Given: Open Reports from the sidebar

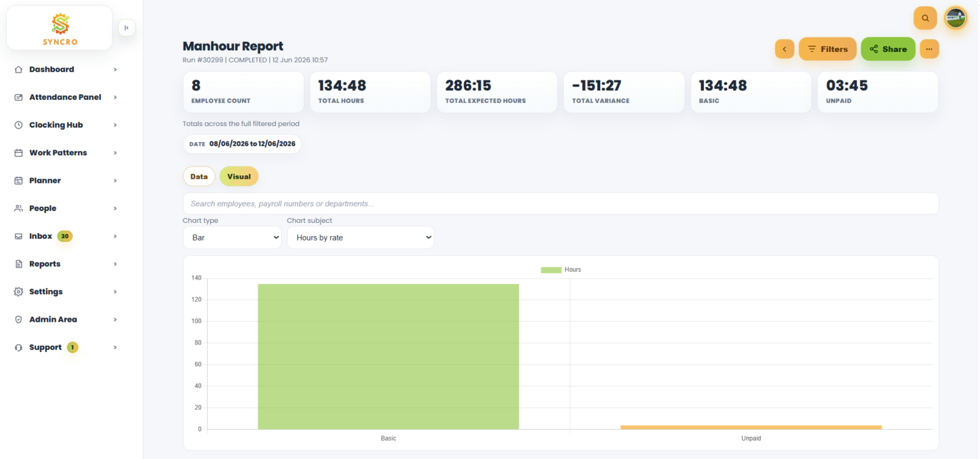Looking at the screenshot, I should (45, 264).
